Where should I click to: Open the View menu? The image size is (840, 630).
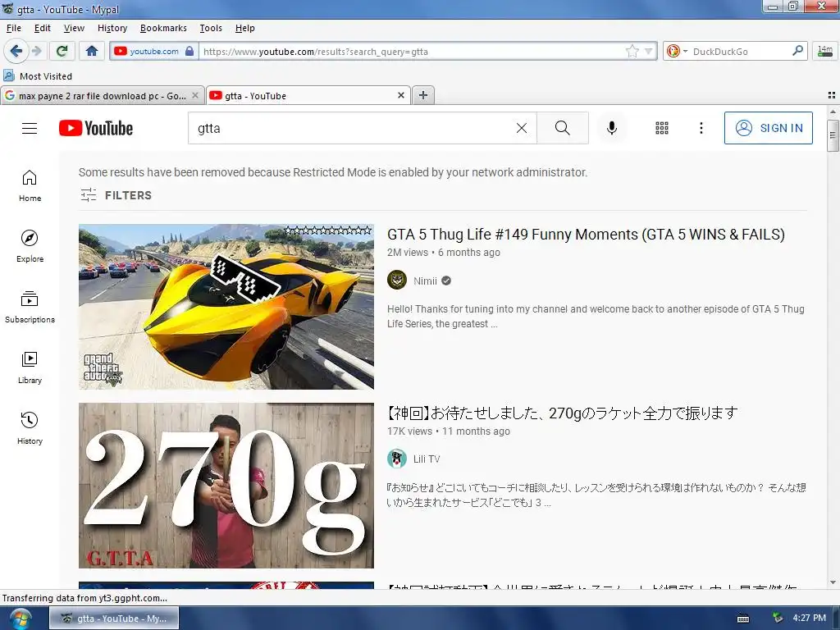[x=74, y=28]
